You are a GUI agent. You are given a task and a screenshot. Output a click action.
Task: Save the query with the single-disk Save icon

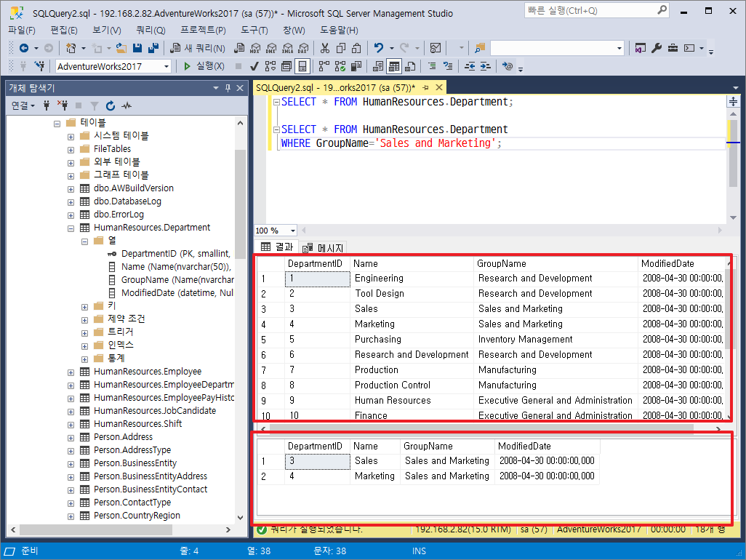(x=137, y=48)
